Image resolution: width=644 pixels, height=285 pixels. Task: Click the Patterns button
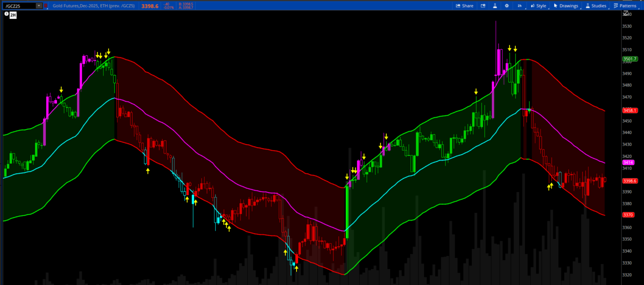625,6
